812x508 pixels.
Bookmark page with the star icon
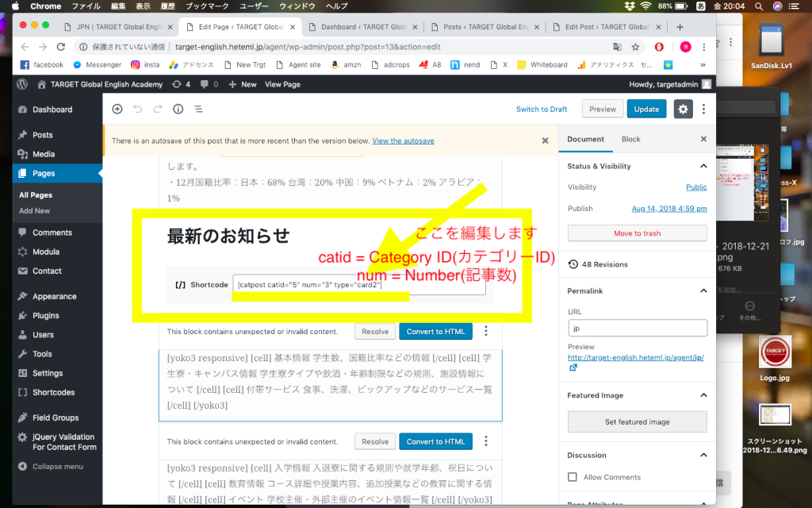pyautogui.click(x=635, y=47)
